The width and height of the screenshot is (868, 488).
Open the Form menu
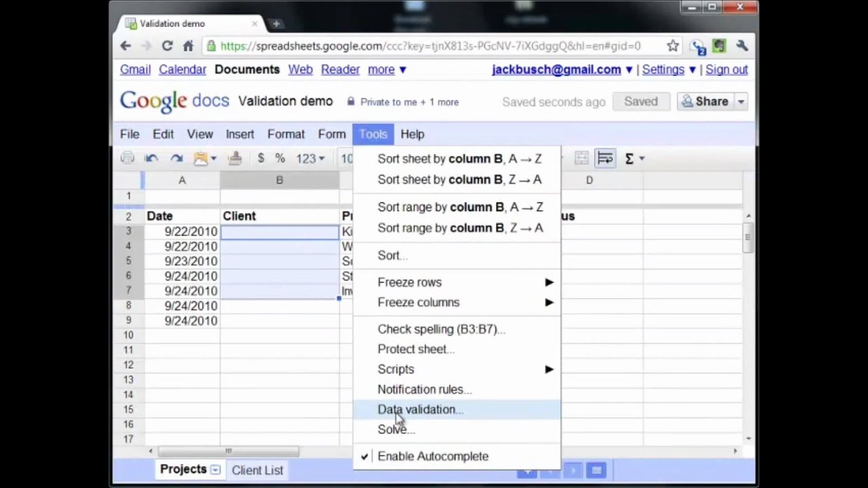(332, 134)
